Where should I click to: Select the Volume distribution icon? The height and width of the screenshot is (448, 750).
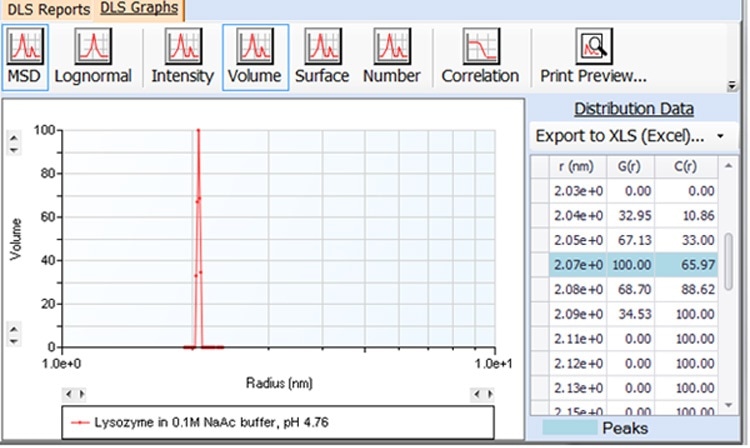[255, 56]
